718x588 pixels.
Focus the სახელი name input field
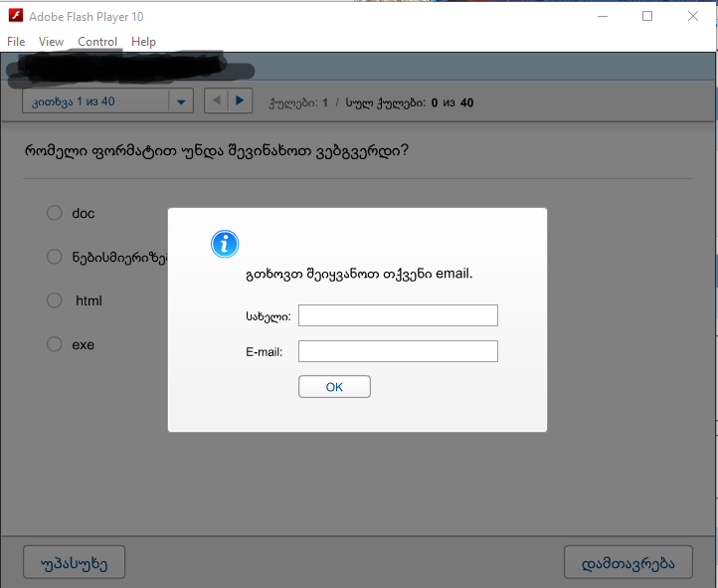pos(398,315)
